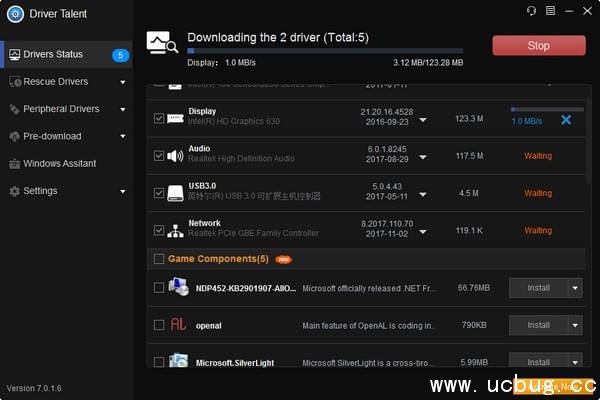Uncheck the Network driver checkbox
The height and width of the screenshot is (400, 600).
click(x=159, y=230)
